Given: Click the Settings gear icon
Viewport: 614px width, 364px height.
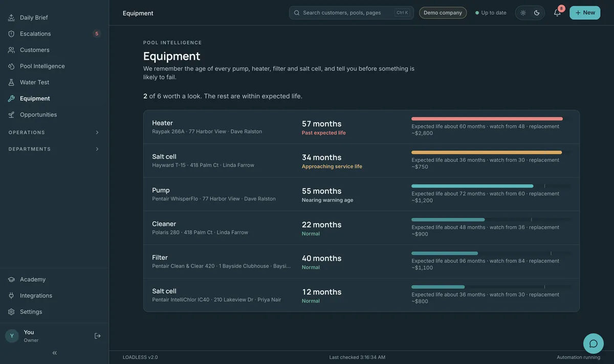Looking at the screenshot, I should (x=11, y=312).
